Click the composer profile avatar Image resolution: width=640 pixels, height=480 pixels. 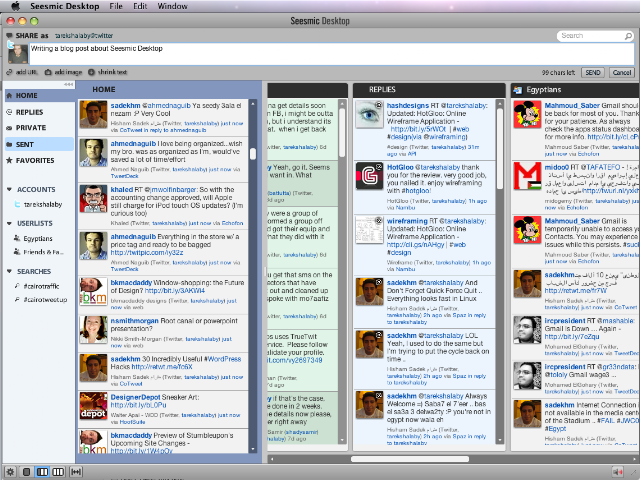pyautogui.click(x=18, y=54)
